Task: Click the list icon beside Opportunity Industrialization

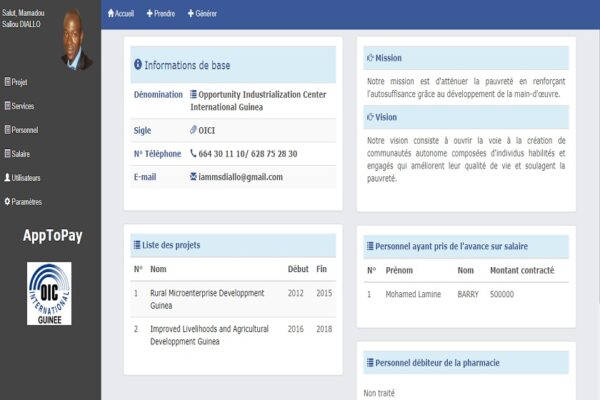Action: point(194,94)
